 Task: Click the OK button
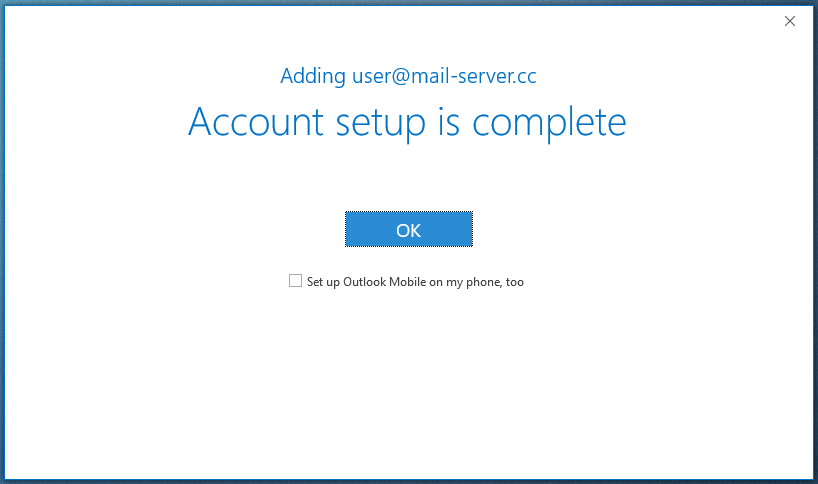point(408,229)
